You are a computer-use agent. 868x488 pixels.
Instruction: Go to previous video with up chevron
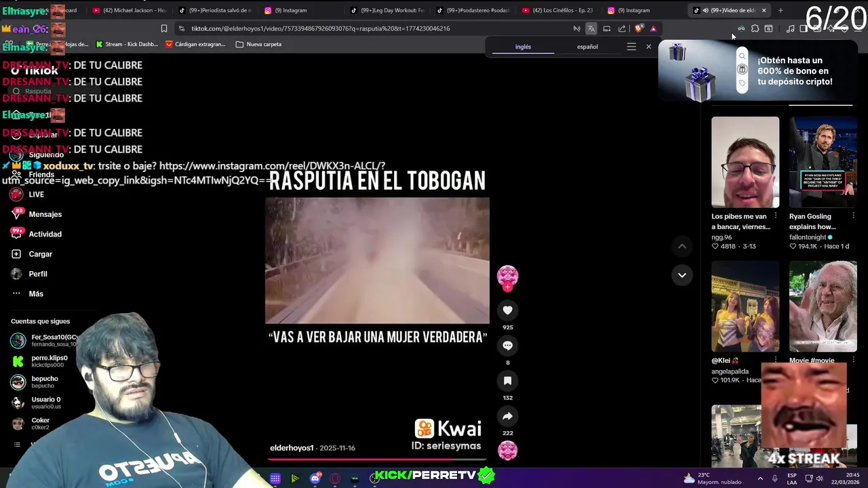[x=682, y=246]
